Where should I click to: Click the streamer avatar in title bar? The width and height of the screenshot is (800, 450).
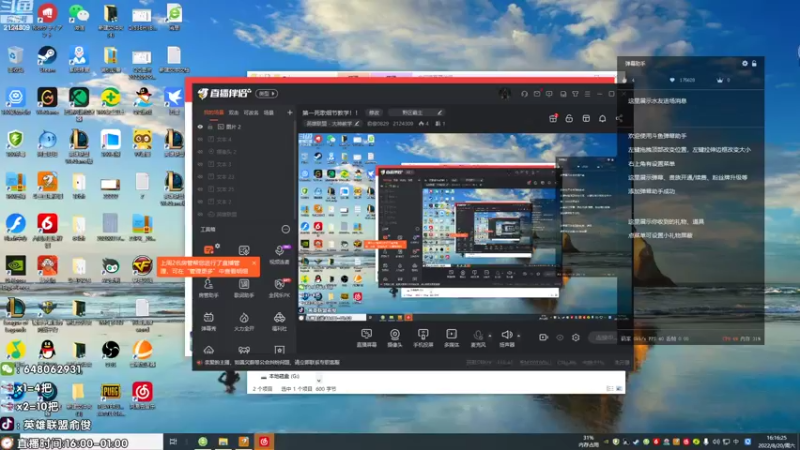tap(505, 94)
